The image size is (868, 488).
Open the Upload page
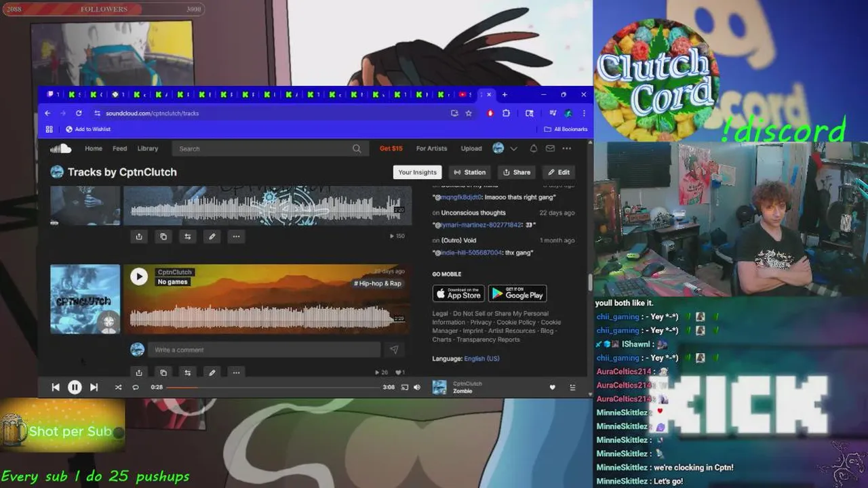tap(471, 148)
